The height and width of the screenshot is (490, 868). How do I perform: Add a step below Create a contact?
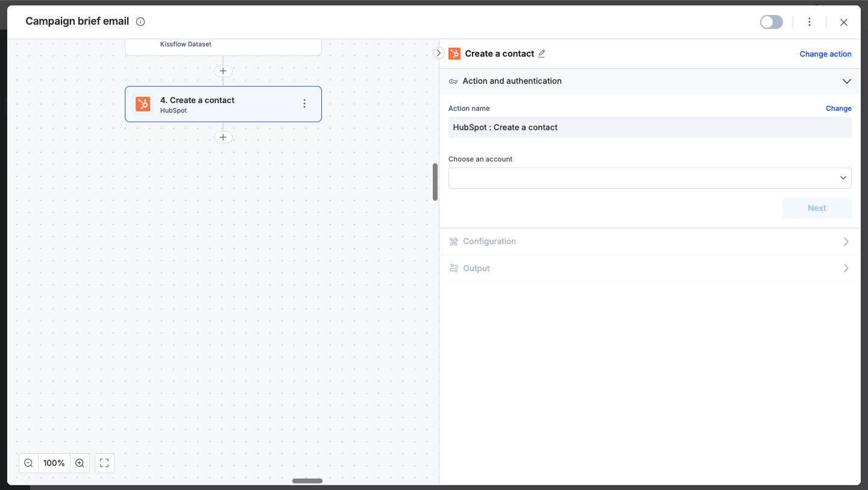(x=223, y=137)
